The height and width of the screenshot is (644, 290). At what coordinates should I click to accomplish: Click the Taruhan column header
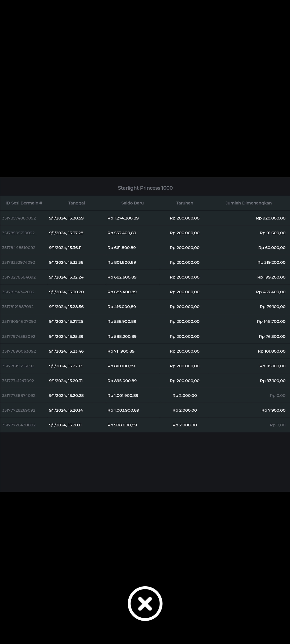(x=184, y=203)
